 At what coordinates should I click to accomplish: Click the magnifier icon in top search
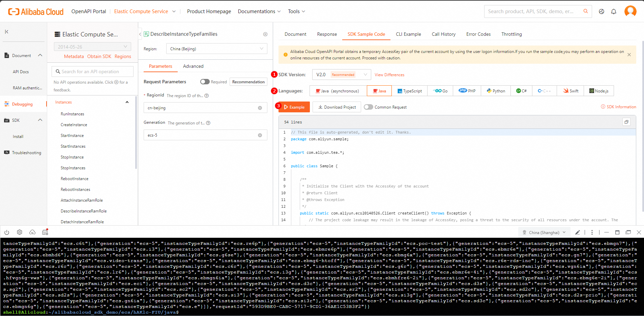coord(586,11)
